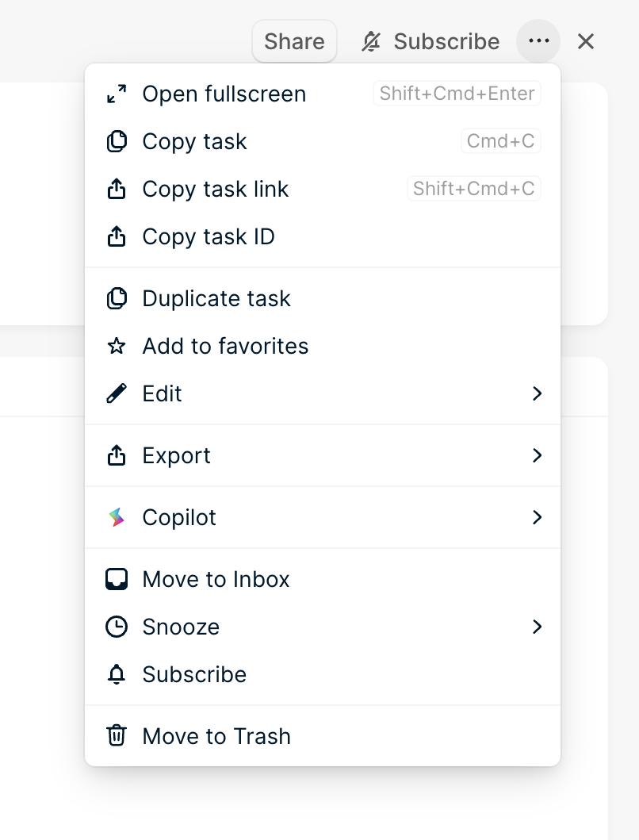Open the Export submenu arrow
Viewport: 639px width, 840px height.
(537, 455)
